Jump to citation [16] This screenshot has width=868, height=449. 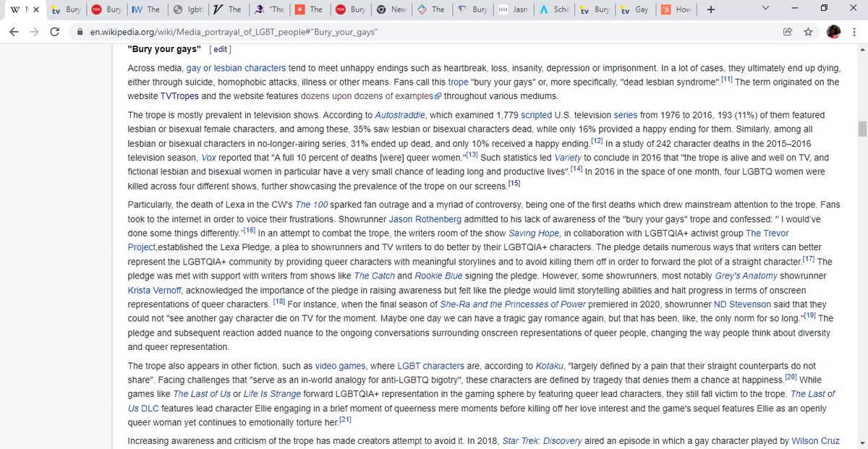tap(250, 229)
